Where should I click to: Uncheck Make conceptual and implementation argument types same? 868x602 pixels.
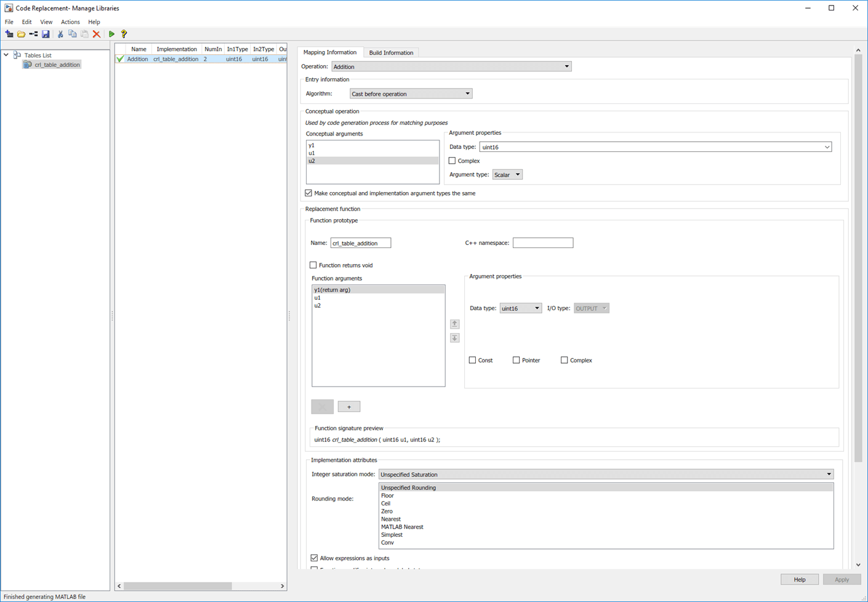pyautogui.click(x=308, y=193)
